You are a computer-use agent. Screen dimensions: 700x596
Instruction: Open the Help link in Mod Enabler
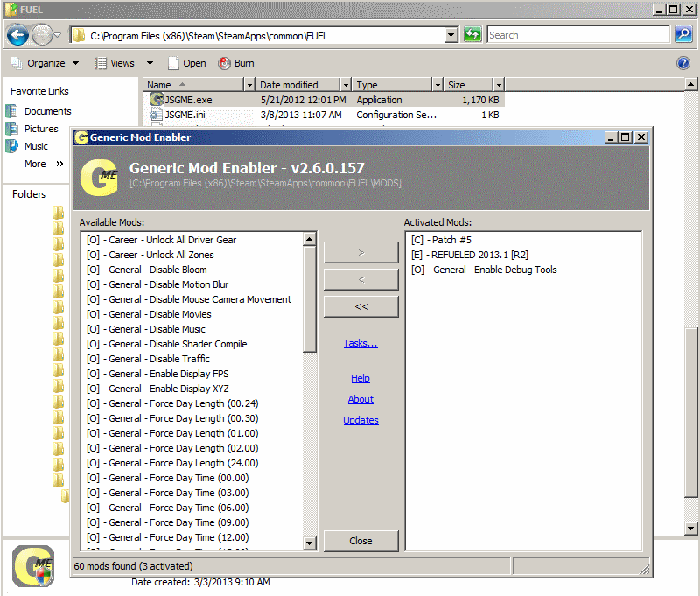pos(360,378)
